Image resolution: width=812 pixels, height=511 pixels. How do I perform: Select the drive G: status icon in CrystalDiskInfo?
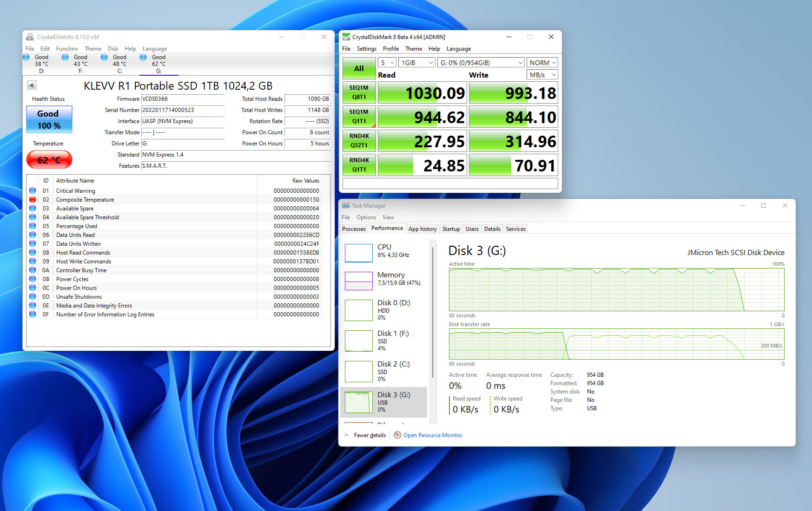pyautogui.click(x=143, y=57)
